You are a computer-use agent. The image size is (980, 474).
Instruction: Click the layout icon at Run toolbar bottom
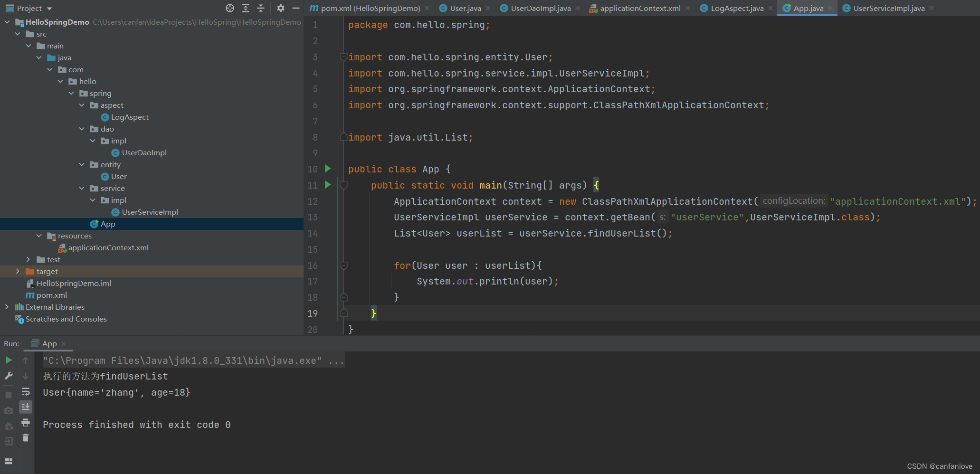(9, 461)
